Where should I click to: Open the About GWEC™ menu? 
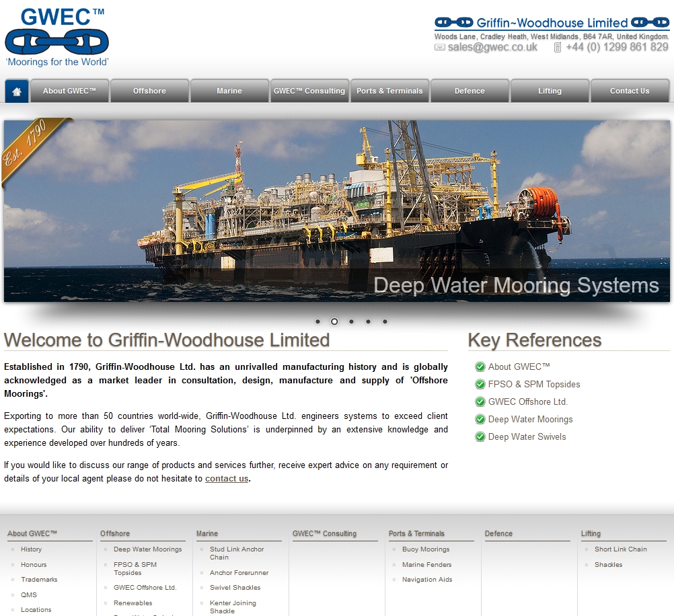coord(70,91)
